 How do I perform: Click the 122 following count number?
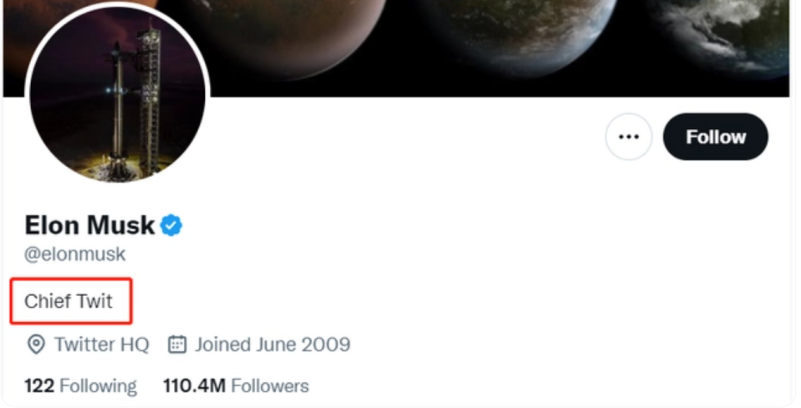coord(39,386)
